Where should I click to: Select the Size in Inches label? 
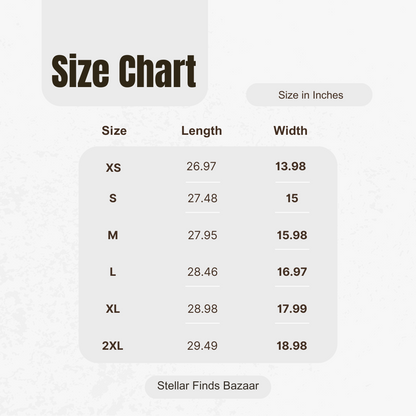(x=311, y=95)
